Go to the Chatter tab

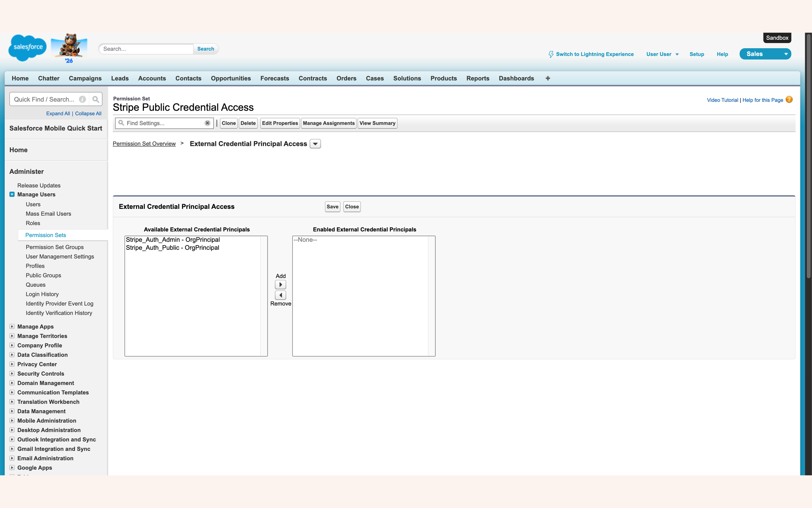49,78
